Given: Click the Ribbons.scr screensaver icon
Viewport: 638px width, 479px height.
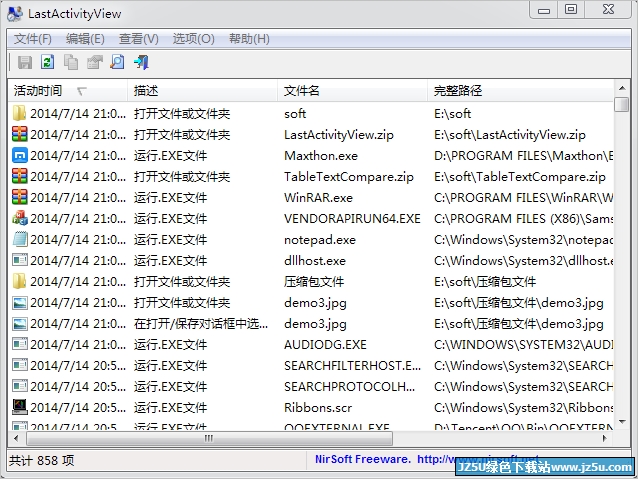Looking at the screenshot, I should [x=20, y=407].
